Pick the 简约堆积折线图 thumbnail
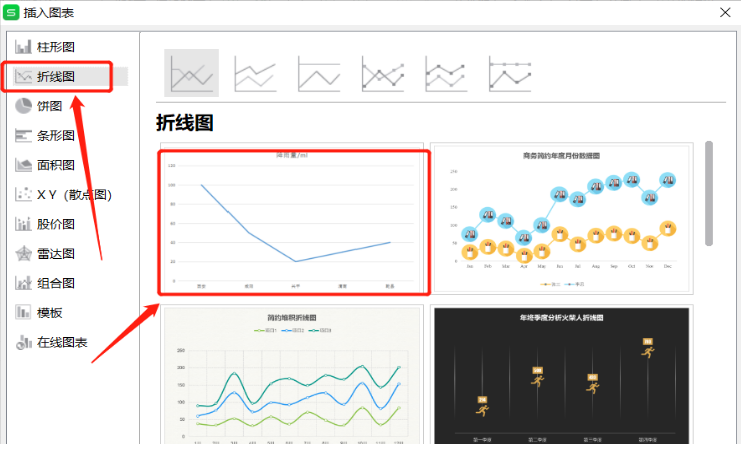The image size is (741, 452). [292, 374]
